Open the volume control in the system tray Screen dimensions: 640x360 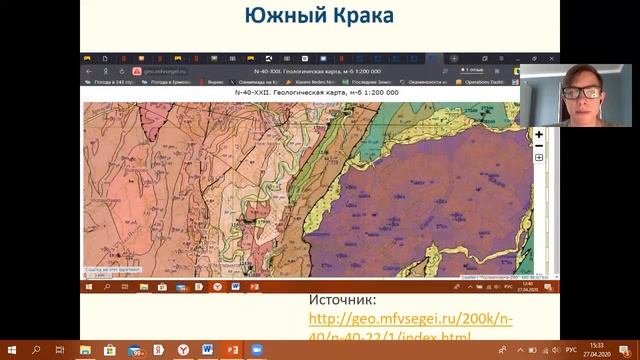tap(556, 350)
